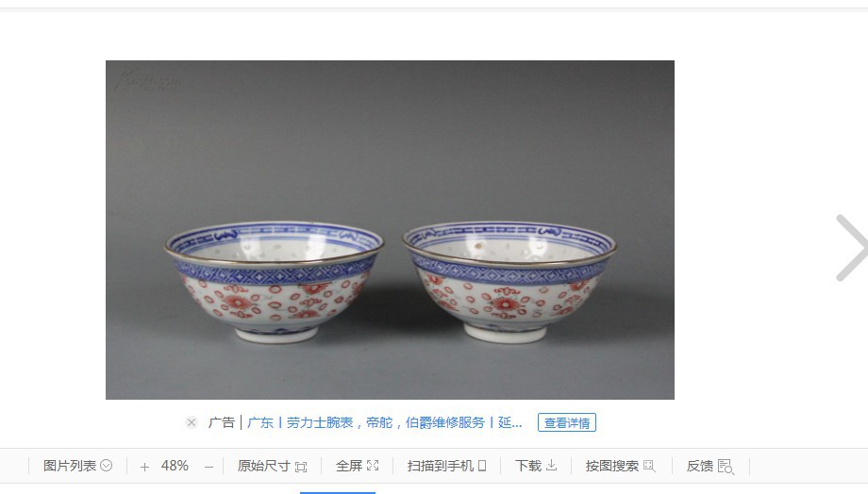Click the original-size frame icon
The width and height of the screenshot is (868, 494).
301,467
